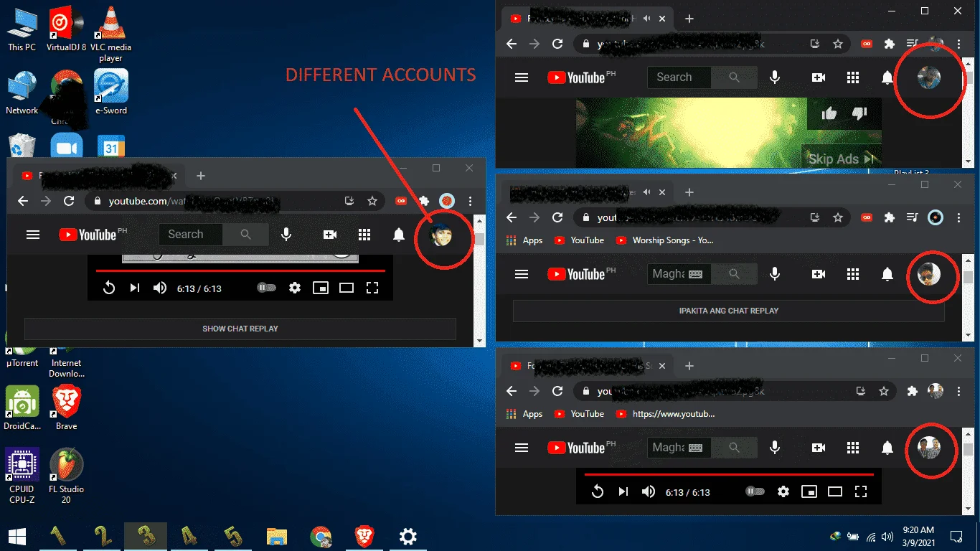Screen dimensions: 980x551
Task: Click the Search field in left window
Action: pyautogui.click(x=192, y=235)
